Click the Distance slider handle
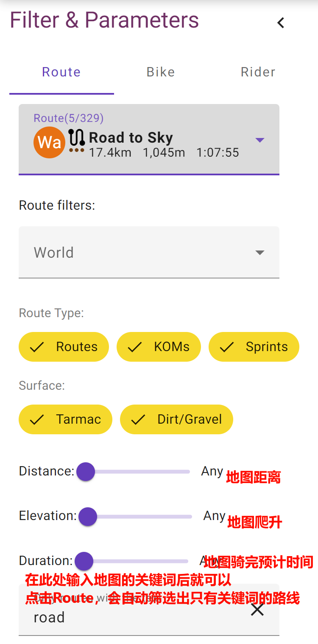 [86, 472]
